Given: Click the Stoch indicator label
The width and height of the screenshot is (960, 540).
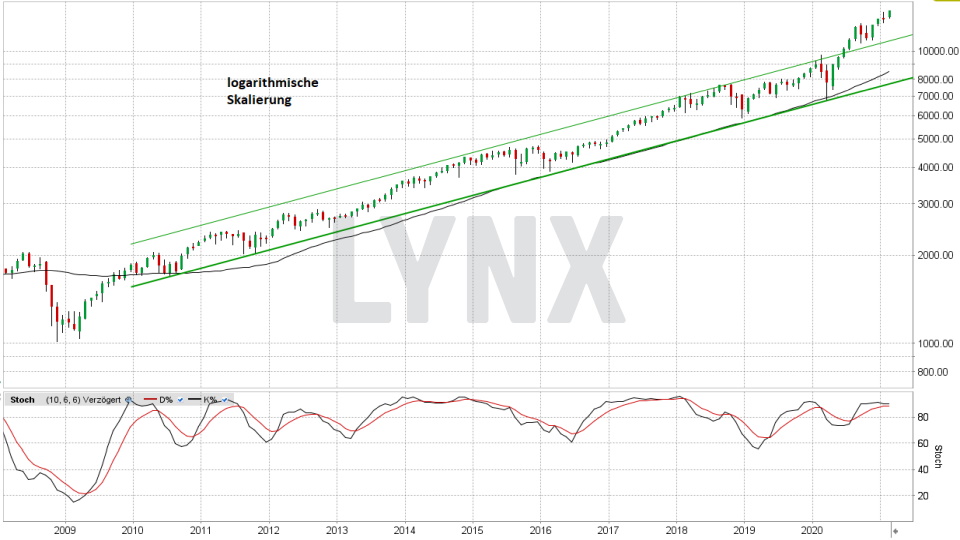Looking at the screenshot, I should (x=22, y=400).
